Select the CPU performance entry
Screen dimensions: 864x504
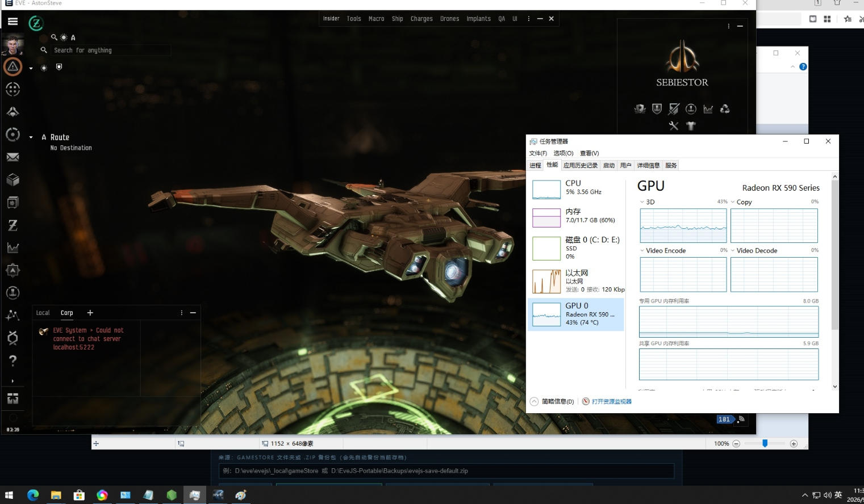576,189
